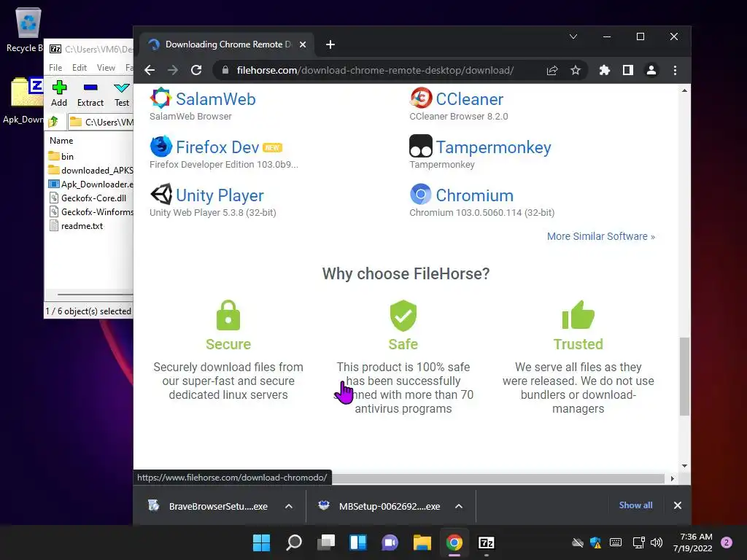Click 7-Zip Extract toolbar button
The width and height of the screenshot is (747, 560).
tap(90, 94)
